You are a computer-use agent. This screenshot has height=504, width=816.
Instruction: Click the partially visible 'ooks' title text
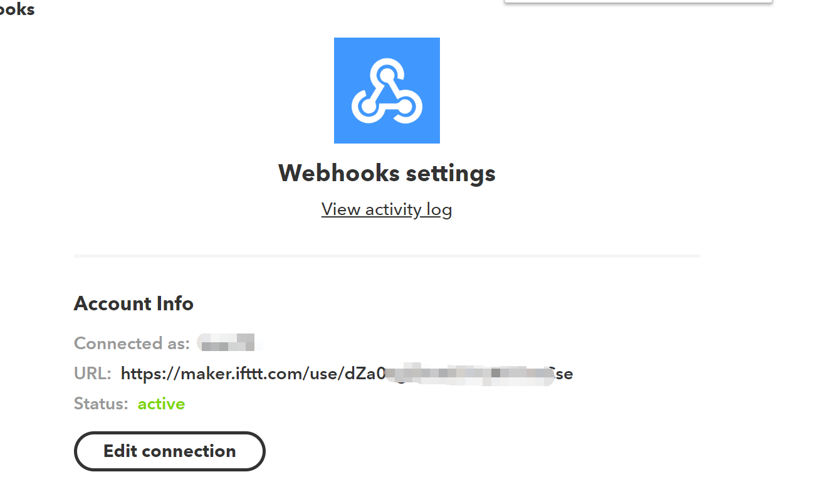[17, 9]
